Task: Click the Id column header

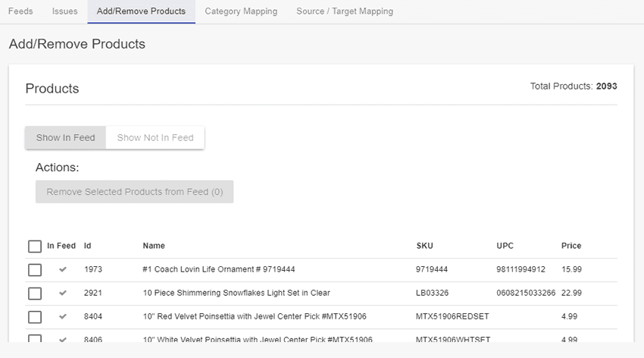Action: pyautogui.click(x=87, y=246)
